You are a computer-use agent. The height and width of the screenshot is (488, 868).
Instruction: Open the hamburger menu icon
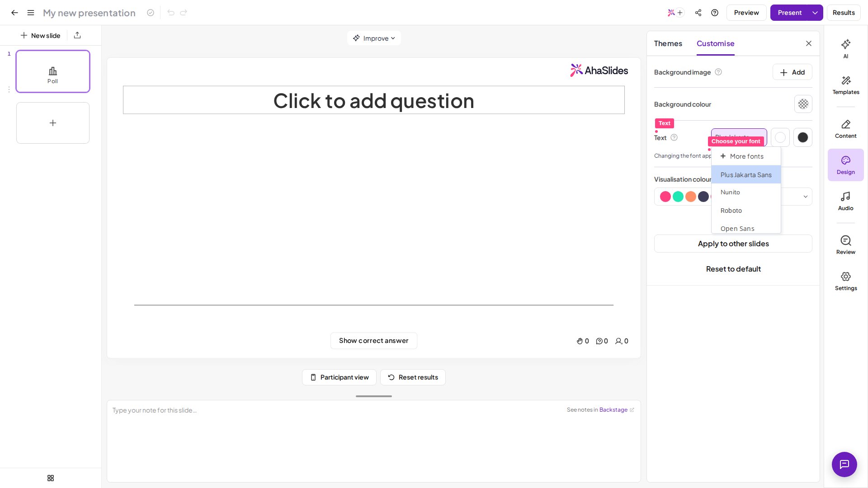(x=31, y=13)
